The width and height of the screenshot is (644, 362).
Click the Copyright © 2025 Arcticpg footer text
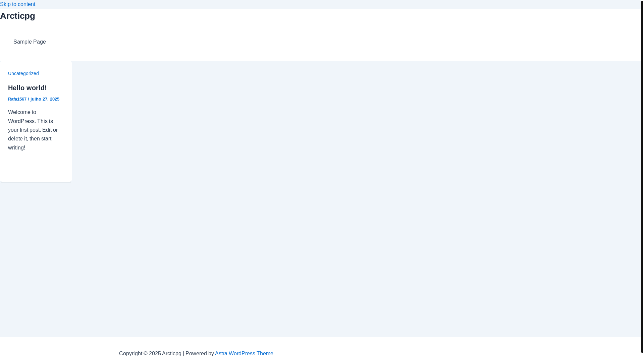[x=150, y=354]
